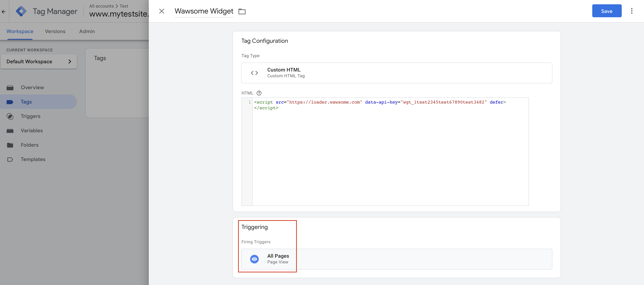
Task: Click the Tag Manager logo
Action: click(21, 11)
